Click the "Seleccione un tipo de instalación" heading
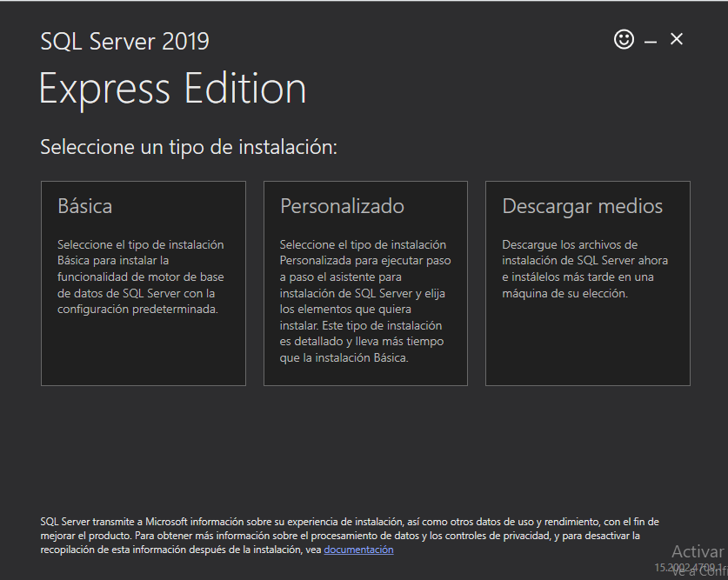The height and width of the screenshot is (580, 728). [189, 147]
